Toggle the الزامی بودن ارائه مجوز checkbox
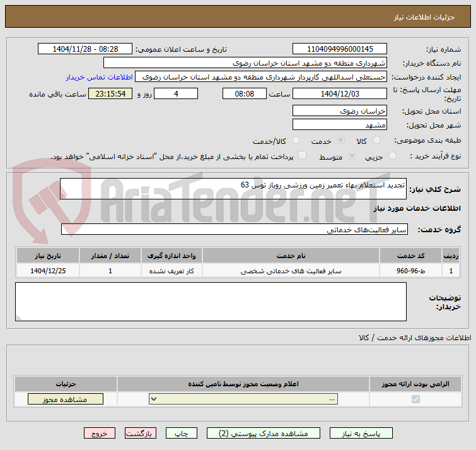The width and height of the screenshot is (476, 450). pos(415,399)
